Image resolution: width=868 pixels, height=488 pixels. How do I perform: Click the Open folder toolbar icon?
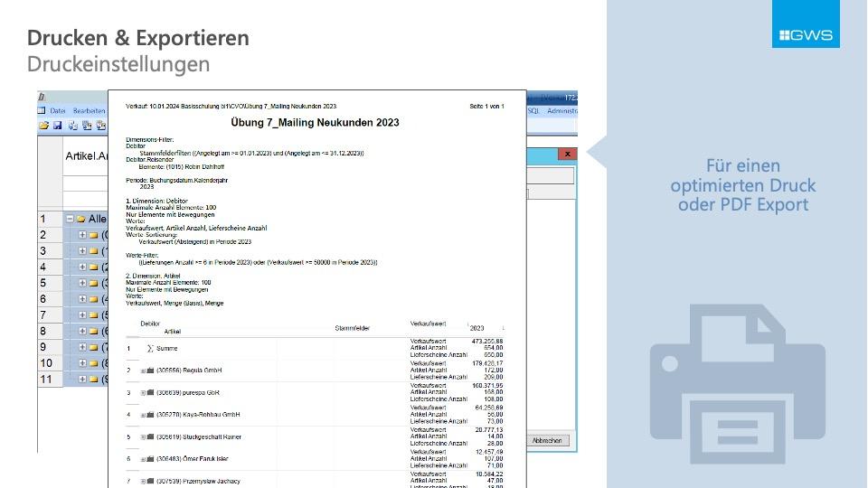(x=43, y=126)
